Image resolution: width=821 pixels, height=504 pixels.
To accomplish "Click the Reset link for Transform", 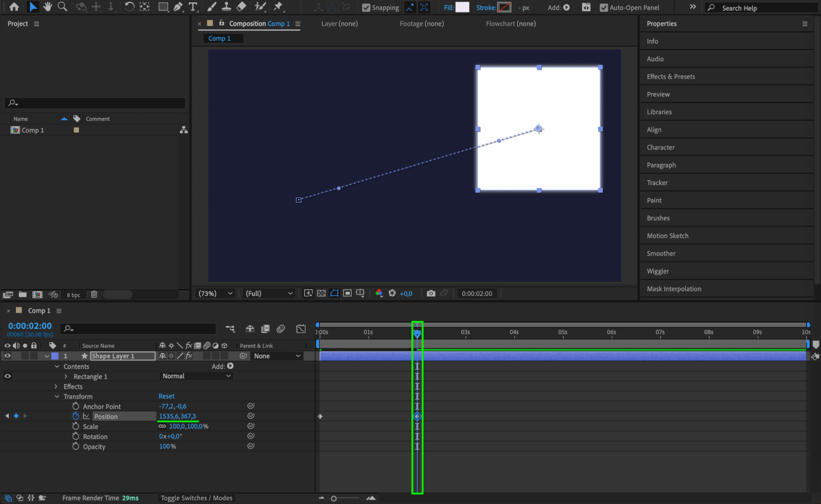I will (x=166, y=396).
